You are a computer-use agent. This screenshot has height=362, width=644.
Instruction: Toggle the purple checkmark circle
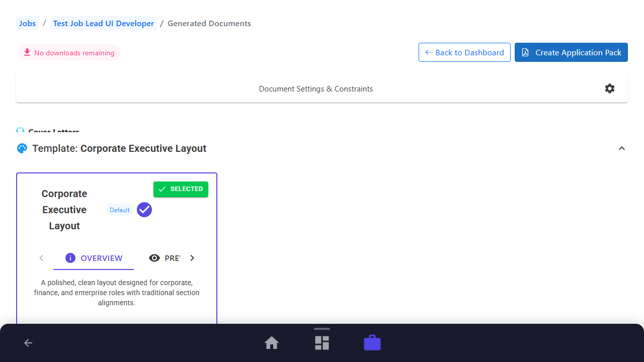point(144,210)
